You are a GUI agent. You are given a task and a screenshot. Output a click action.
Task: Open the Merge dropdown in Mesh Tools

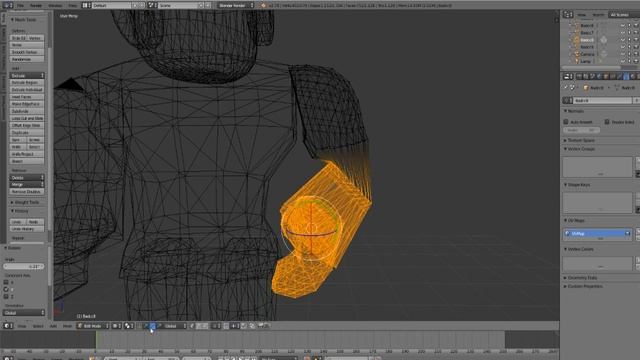coord(27,184)
